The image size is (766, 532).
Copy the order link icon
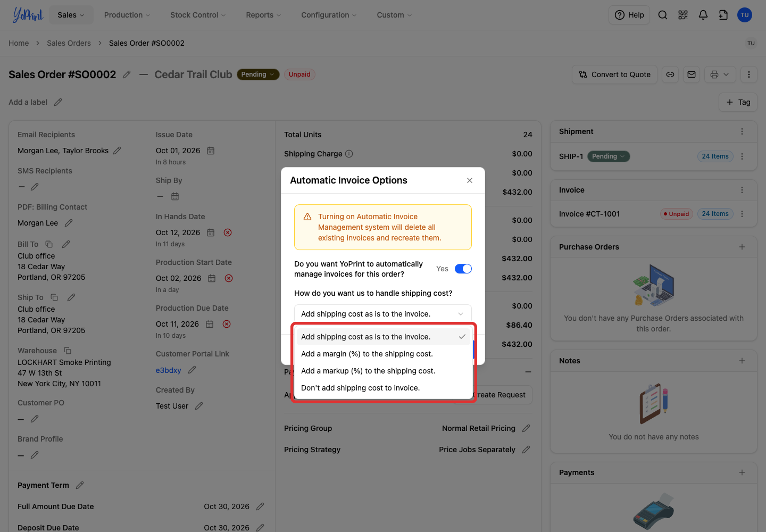click(670, 74)
